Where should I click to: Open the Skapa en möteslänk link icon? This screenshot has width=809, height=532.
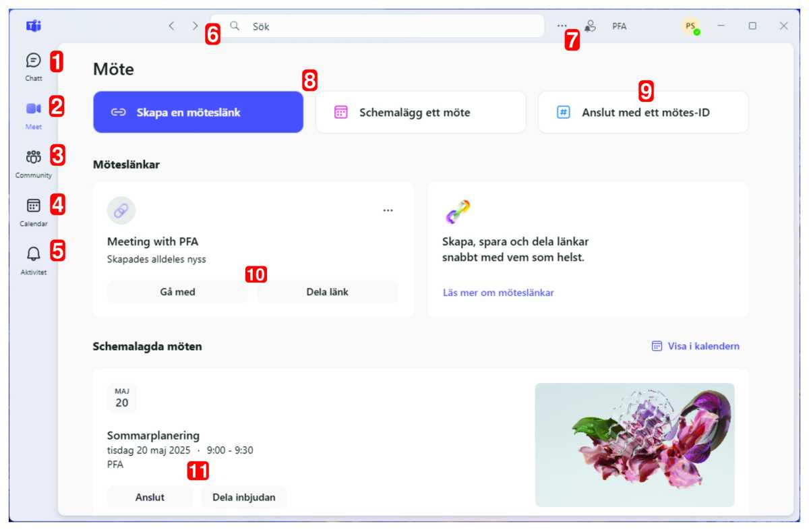coord(118,112)
